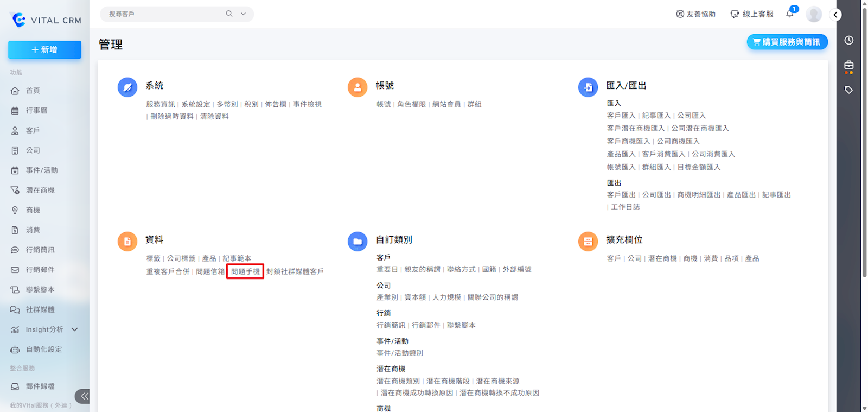Click the tag icon in right sidebar
Image resolution: width=868 pixels, height=412 pixels.
(x=849, y=90)
